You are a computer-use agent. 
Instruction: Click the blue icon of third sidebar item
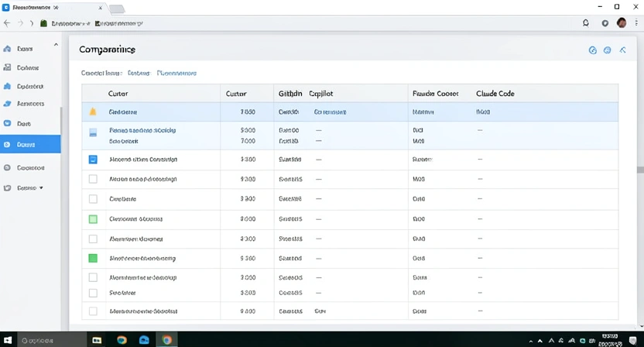pos(7,86)
